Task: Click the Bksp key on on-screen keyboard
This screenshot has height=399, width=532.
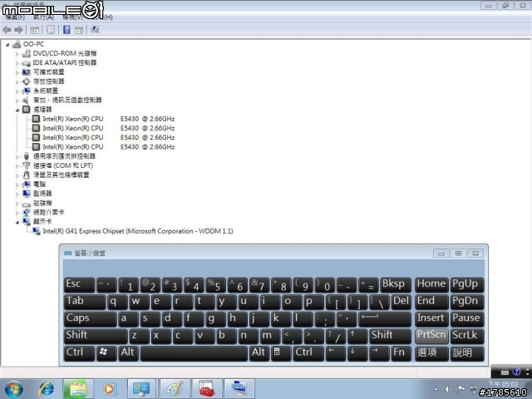Action: coord(396,285)
